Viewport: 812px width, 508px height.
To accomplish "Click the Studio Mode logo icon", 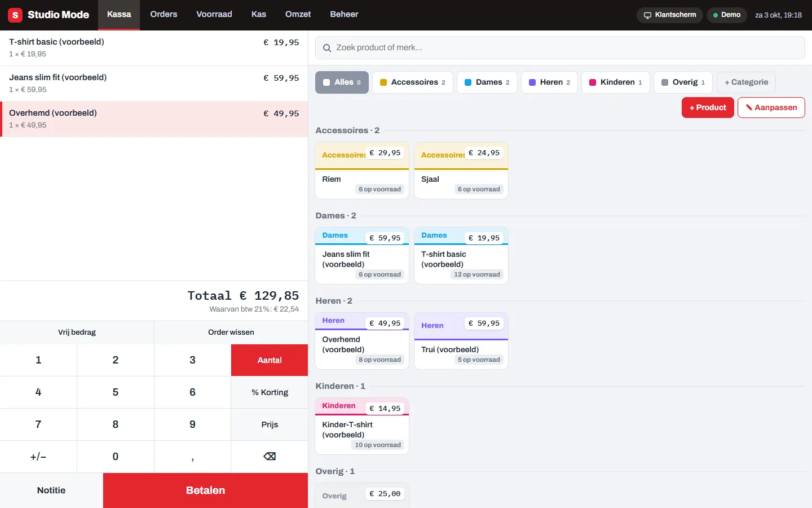I will (15, 15).
